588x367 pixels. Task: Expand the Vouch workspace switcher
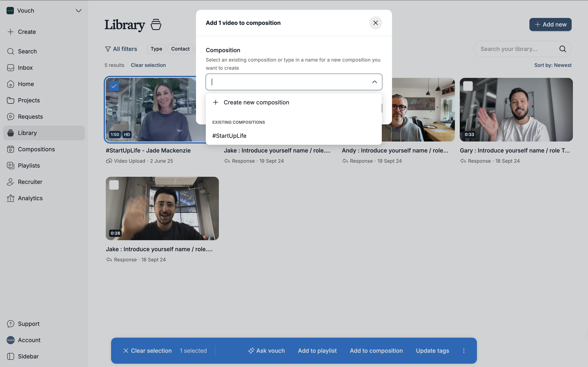[78, 11]
